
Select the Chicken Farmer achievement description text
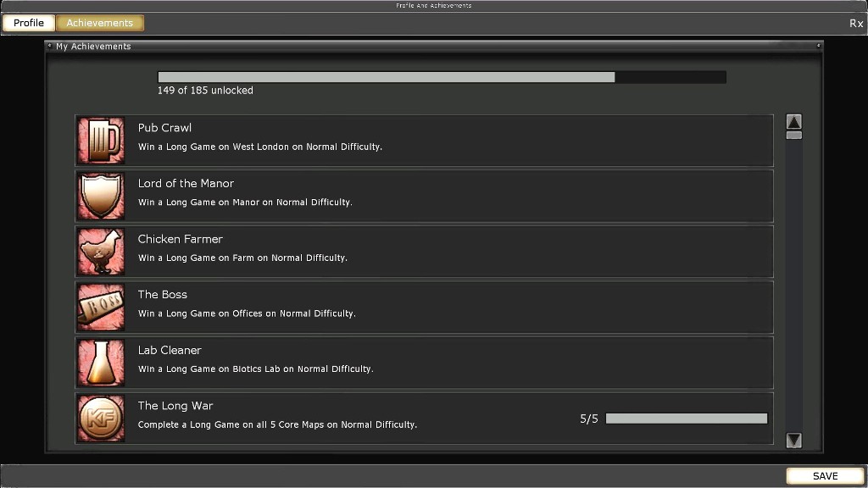pos(242,258)
